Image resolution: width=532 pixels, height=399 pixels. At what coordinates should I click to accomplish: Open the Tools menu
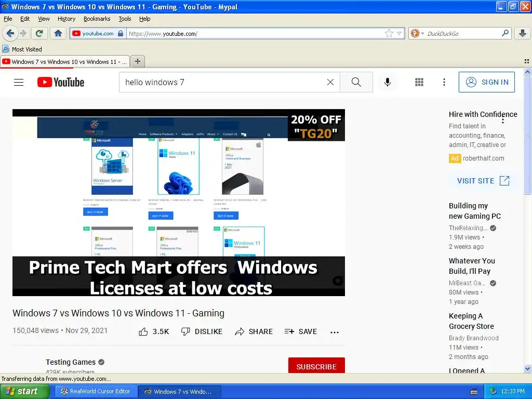[125, 19]
